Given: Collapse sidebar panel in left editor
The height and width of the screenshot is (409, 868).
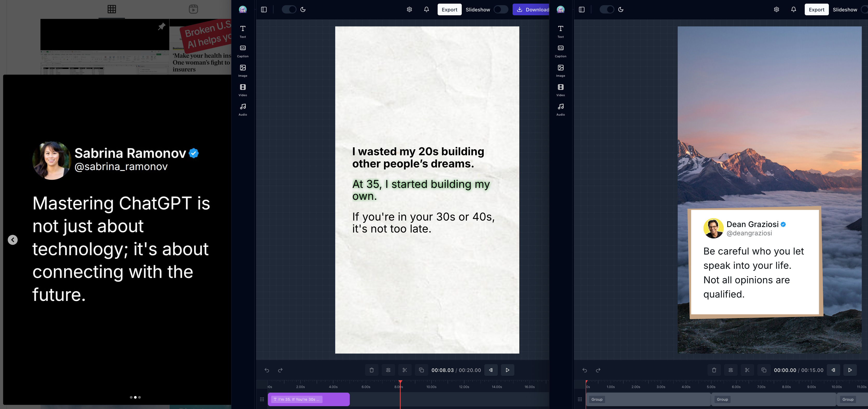Looking at the screenshot, I should [264, 9].
